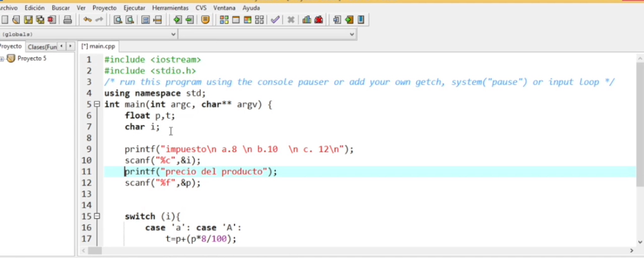Click the scanf("%f",&p); line
The image size is (644, 258).
(x=162, y=183)
